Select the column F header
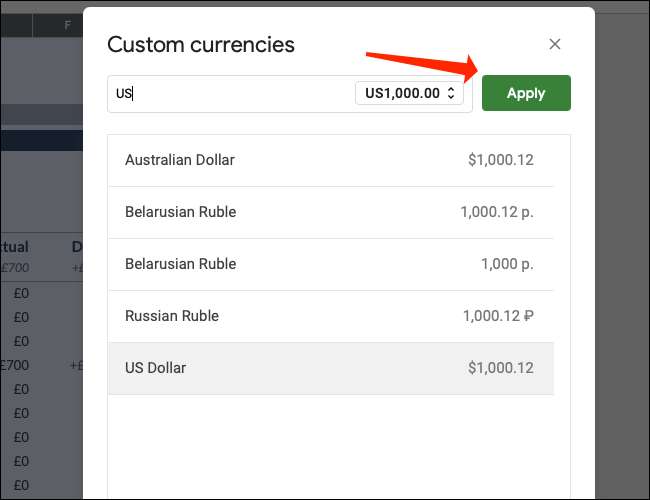 point(67,25)
